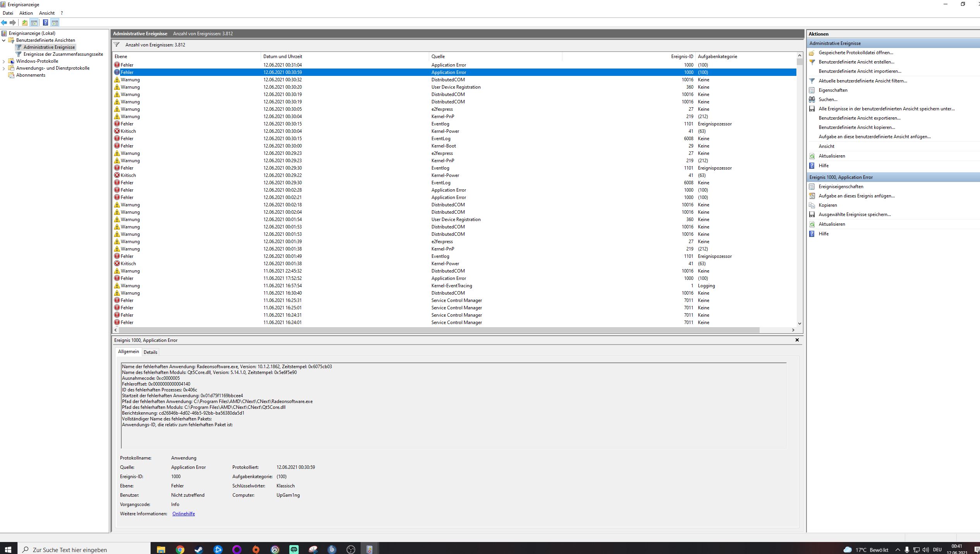Switch to the Details tab
Screen dimensions: 980x554
point(150,352)
